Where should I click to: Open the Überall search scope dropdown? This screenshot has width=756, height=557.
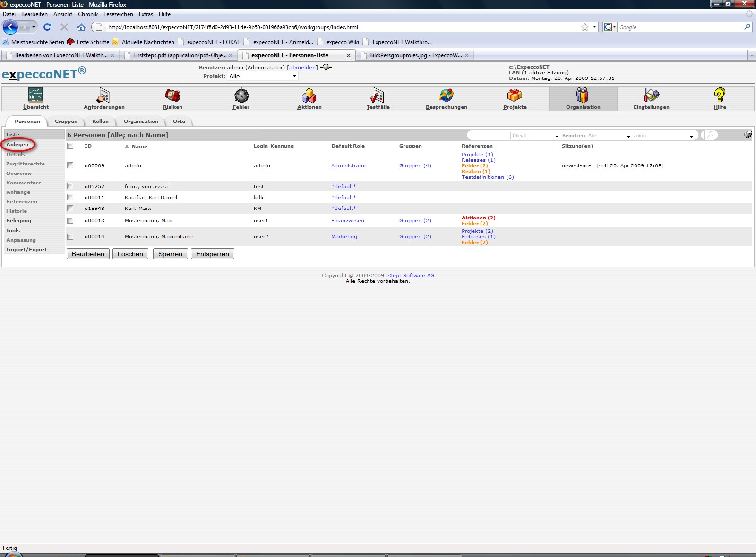pos(535,136)
